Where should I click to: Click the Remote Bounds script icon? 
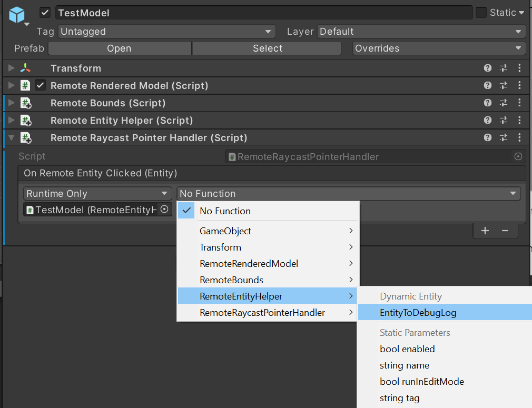point(26,103)
